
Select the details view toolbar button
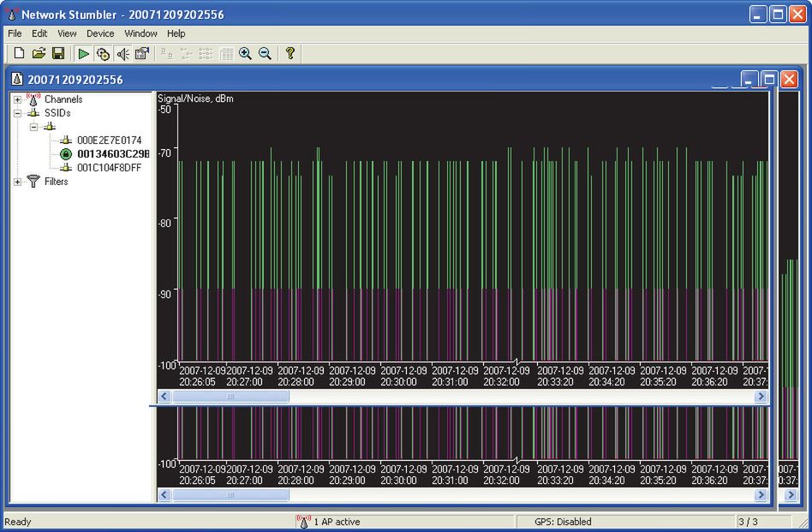(x=226, y=53)
